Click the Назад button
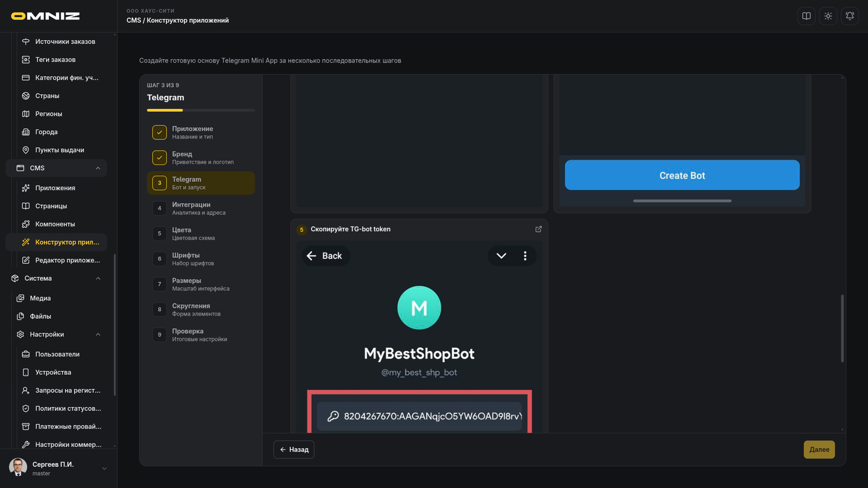868x488 pixels. pos(294,449)
